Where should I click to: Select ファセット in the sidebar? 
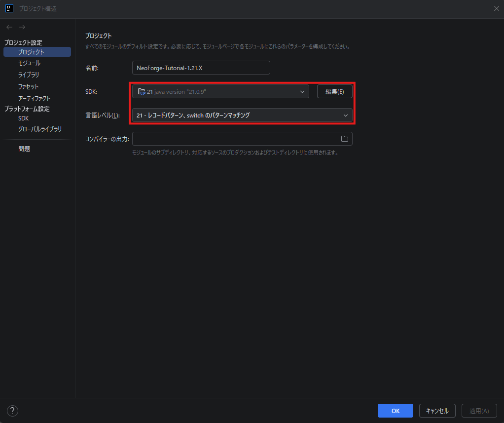coord(28,87)
